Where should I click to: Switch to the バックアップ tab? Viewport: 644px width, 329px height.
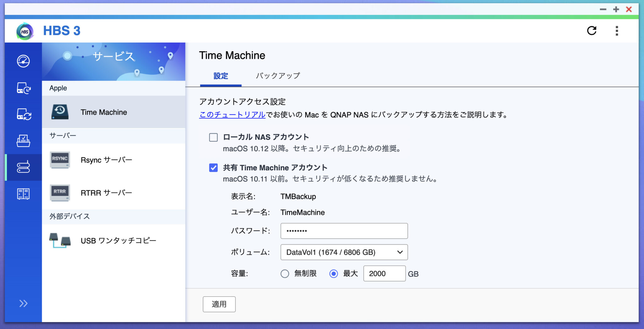pos(278,76)
